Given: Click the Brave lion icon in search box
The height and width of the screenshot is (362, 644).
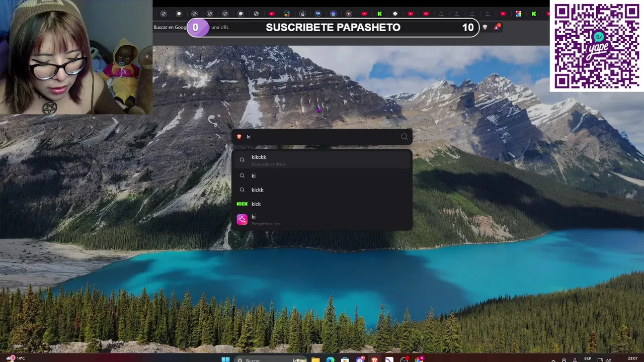Looking at the screenshot, I should [x=239, y=137].
